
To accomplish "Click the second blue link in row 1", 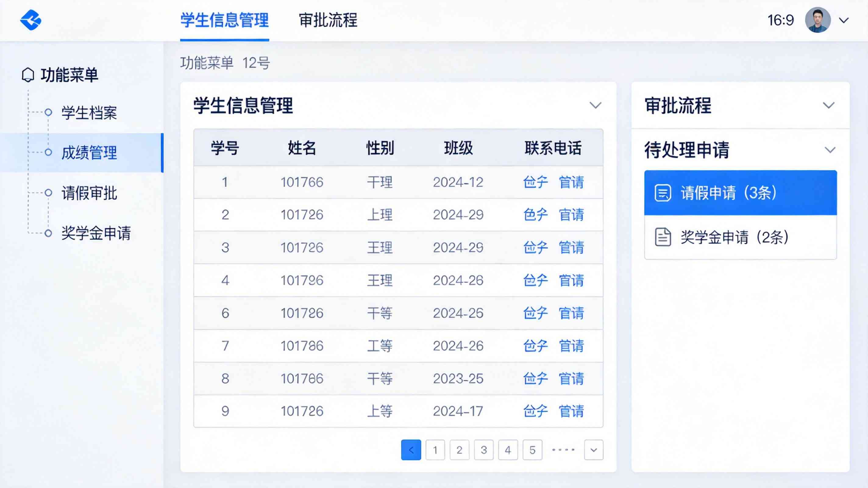I will click(572, 182).
